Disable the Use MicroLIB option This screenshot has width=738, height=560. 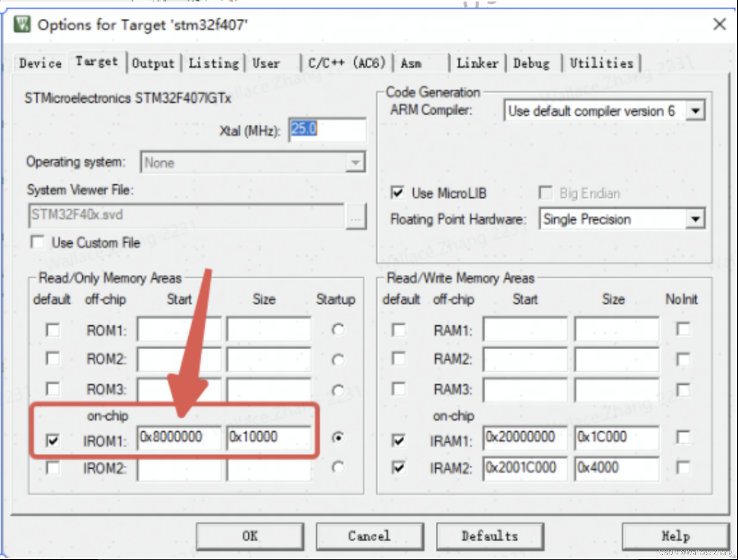[x=398, y=193]
